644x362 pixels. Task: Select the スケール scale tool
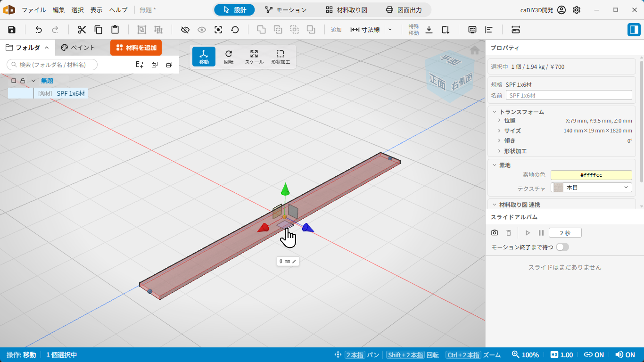tap(254, 57)
